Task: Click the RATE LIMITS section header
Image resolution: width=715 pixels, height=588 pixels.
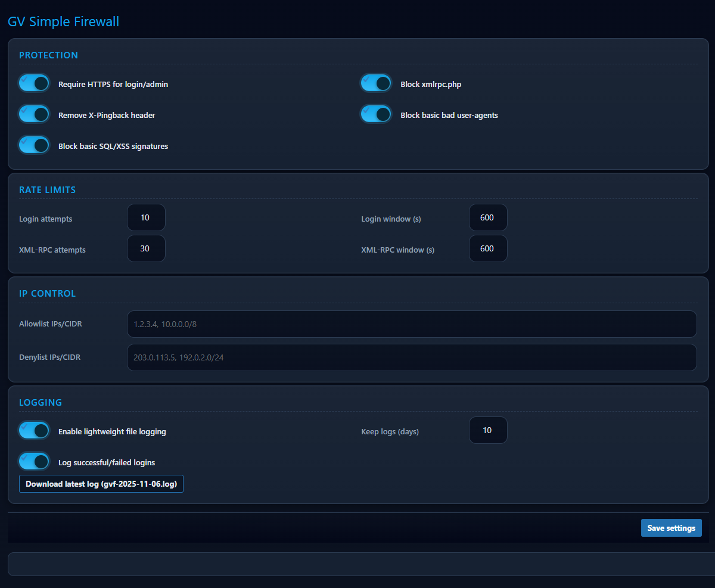Action: [47, 189]
